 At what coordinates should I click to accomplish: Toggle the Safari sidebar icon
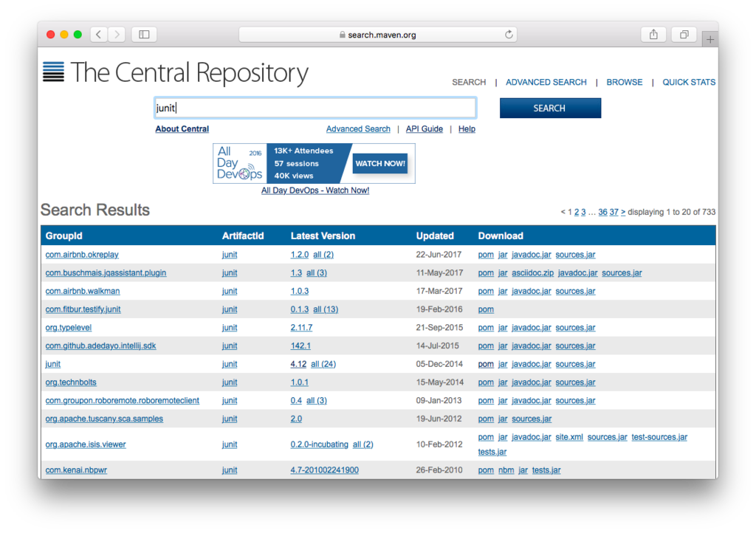tap(144, 34)
